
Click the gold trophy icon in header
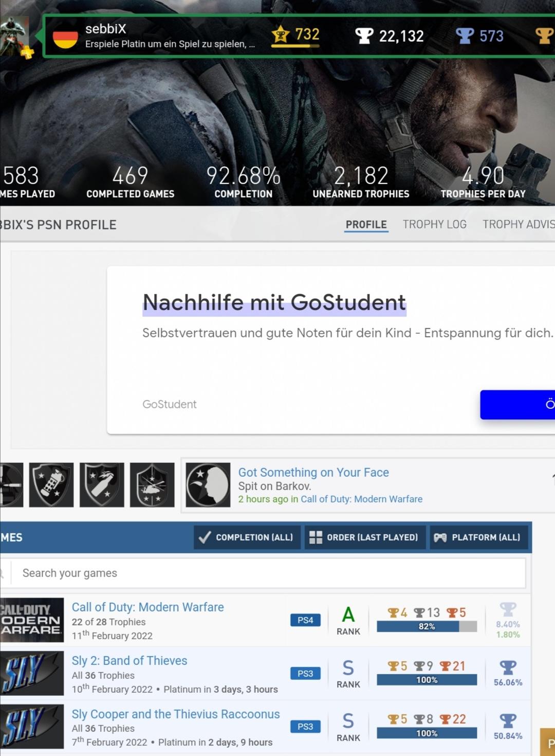pos(545,35)
